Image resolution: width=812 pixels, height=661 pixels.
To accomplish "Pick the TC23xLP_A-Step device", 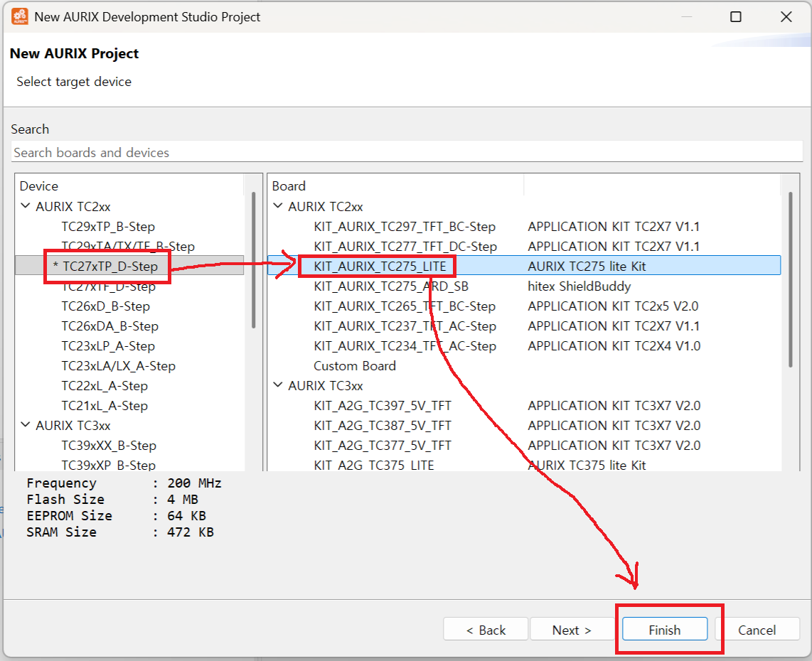I will [x=108, y=346].
